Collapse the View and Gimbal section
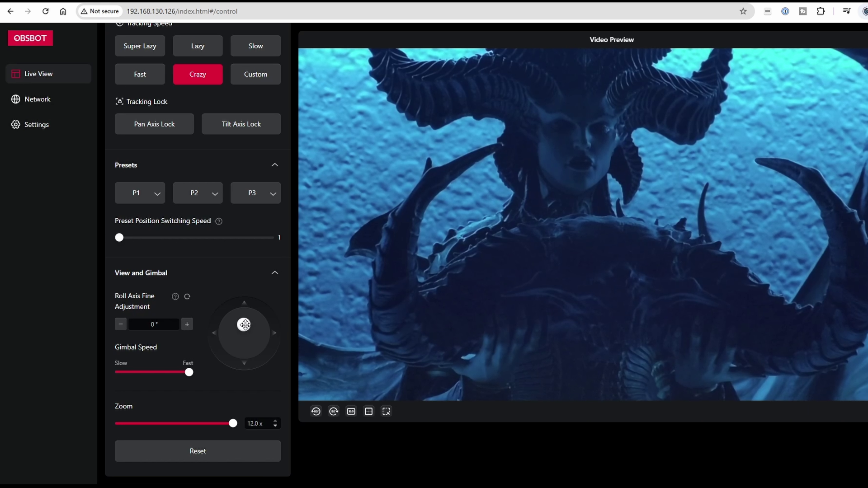868x488 pixels. tap(274, 273)
